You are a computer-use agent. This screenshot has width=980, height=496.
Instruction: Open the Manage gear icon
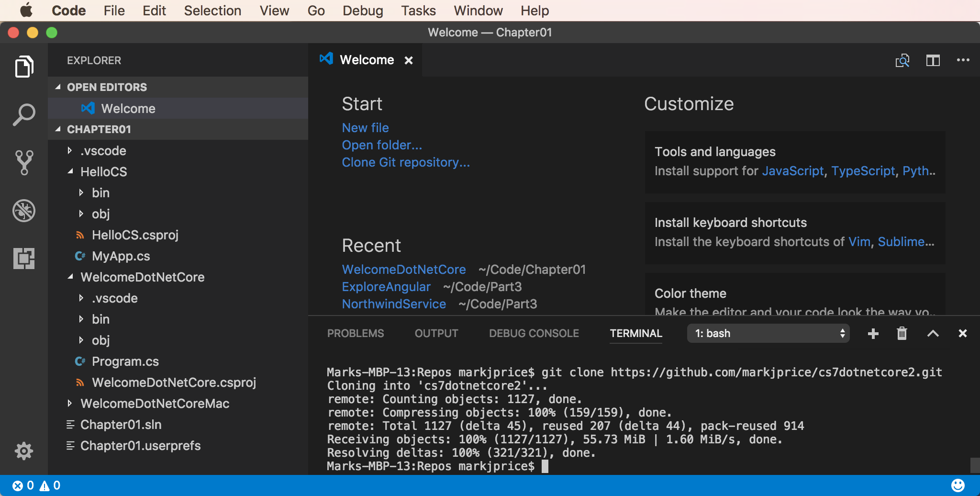pos(24,451)
